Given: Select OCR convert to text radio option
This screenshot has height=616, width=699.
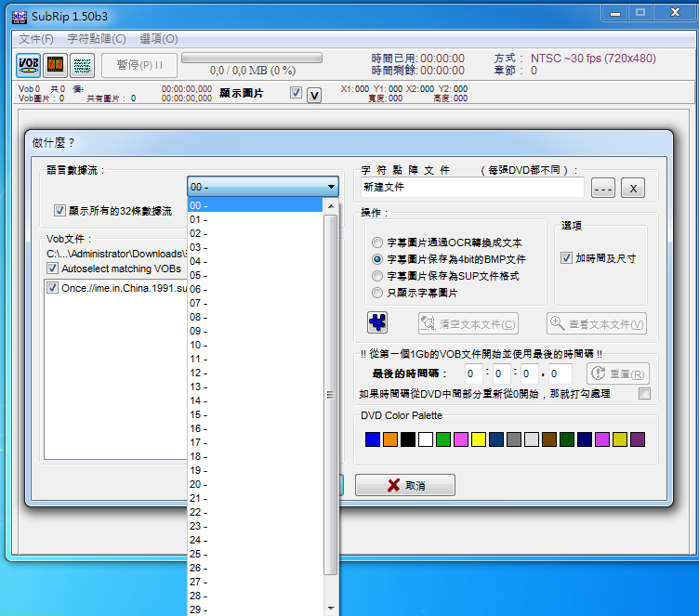Looking at the screenshot, I should 377,242.
